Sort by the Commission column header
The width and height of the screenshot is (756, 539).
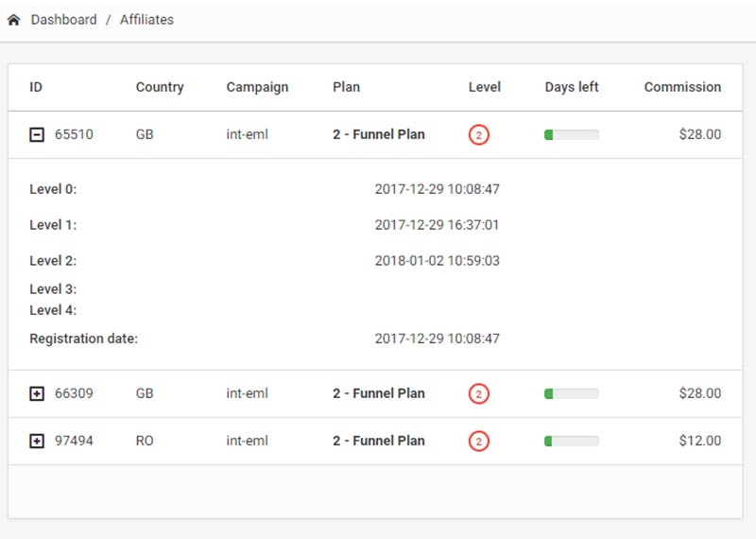[x=682, y=87]
